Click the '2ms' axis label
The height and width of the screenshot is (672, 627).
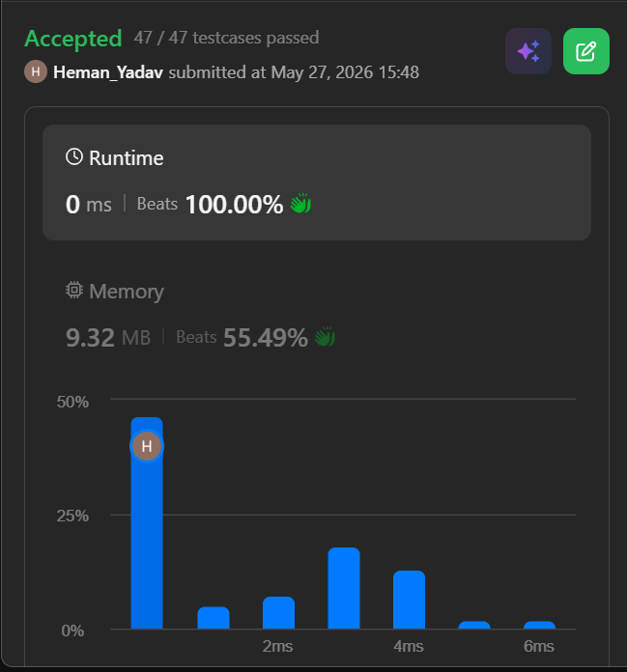pos(277,646)
